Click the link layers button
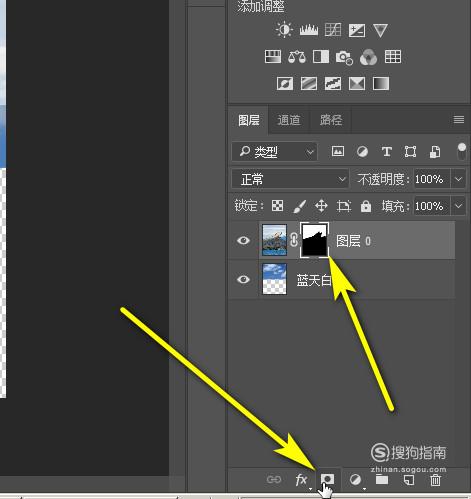 274,479
